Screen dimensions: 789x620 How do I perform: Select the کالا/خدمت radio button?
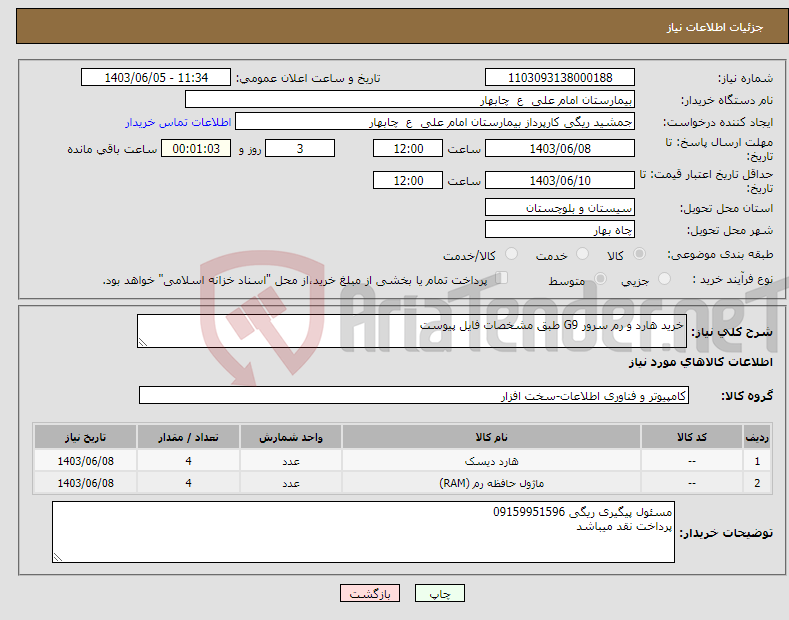[x=511, y=254]
